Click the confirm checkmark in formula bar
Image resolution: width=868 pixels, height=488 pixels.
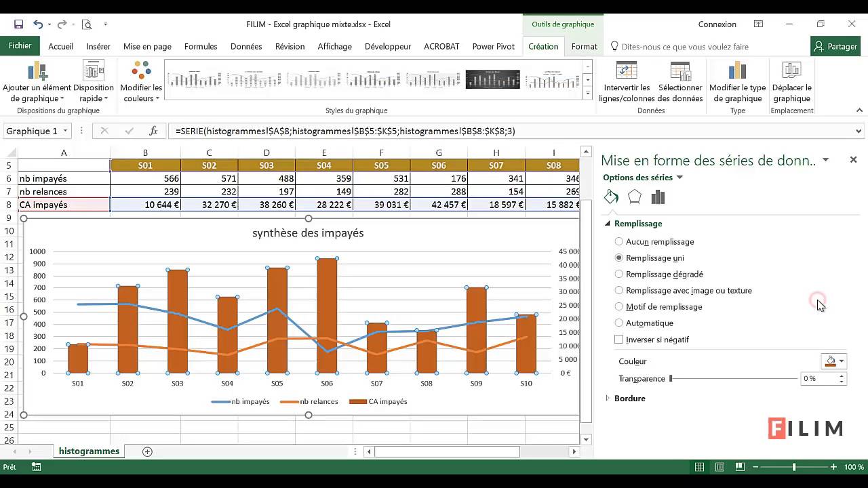pos(129,131)
